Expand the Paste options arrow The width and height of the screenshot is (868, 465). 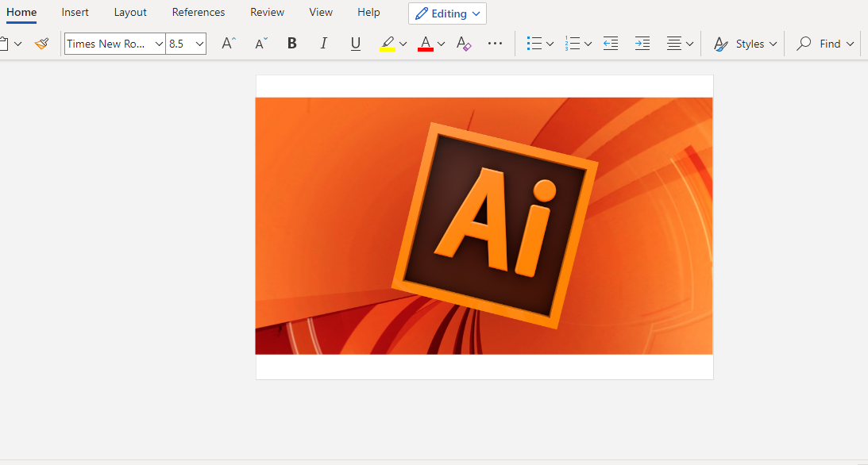click(x=17, y=44)
